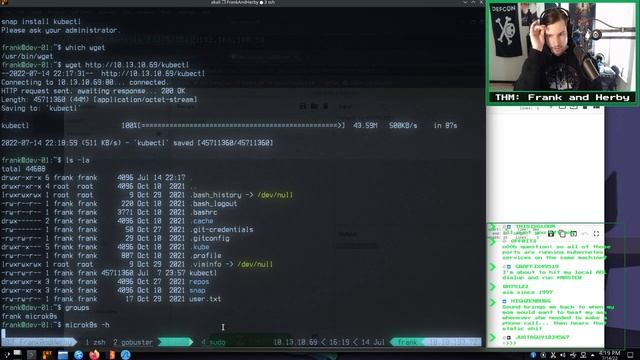Click the '.profile' file name

[x=205, y=256]
